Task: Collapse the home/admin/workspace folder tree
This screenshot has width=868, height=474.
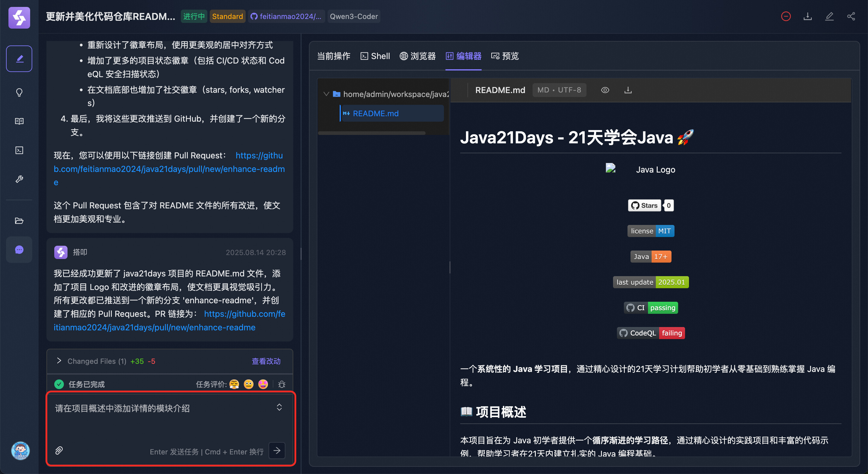Action: coord(326,94)
